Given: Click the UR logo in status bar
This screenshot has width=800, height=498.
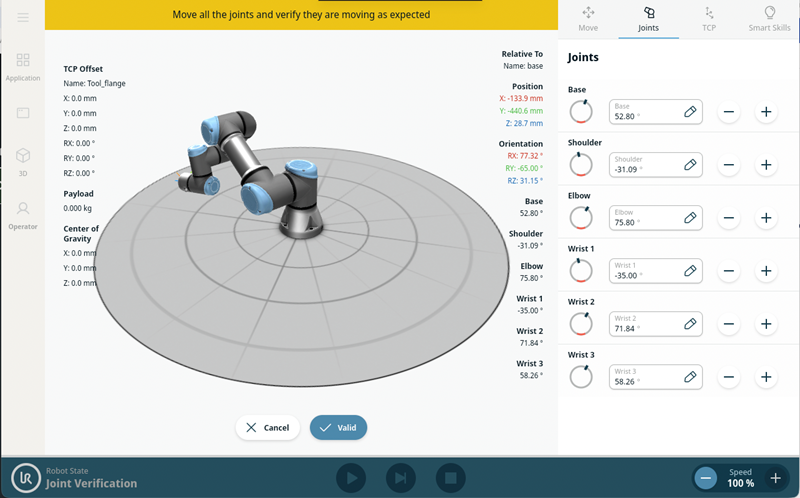Looking at the screenshot, I should [25, 478].
